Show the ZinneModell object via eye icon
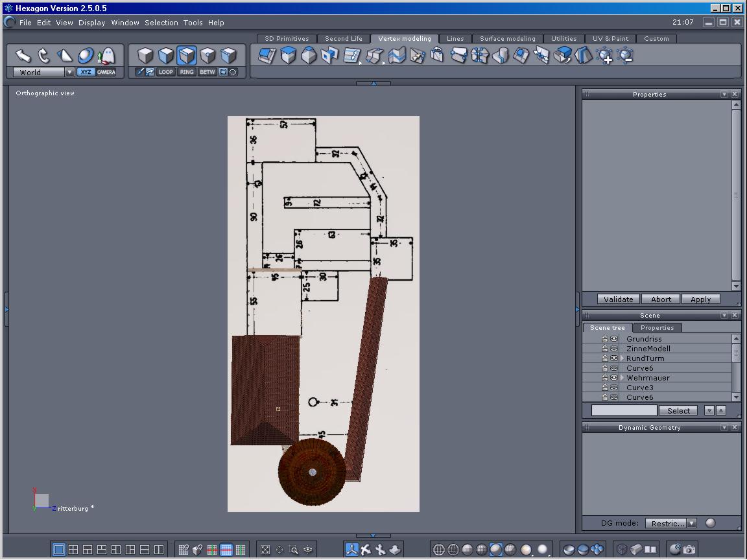The width and height of the screenshot is (747, 560). pos(614,349)
